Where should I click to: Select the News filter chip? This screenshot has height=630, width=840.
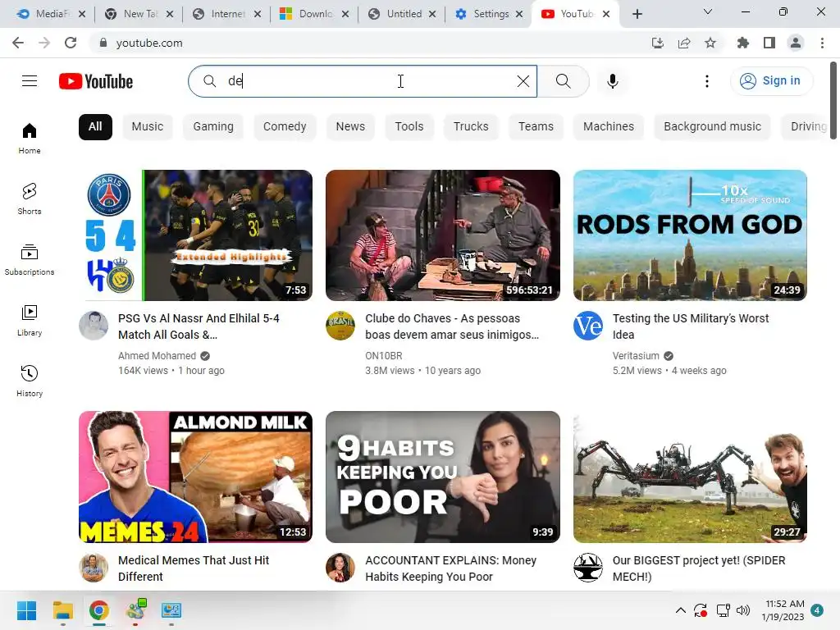click(350, 127)
